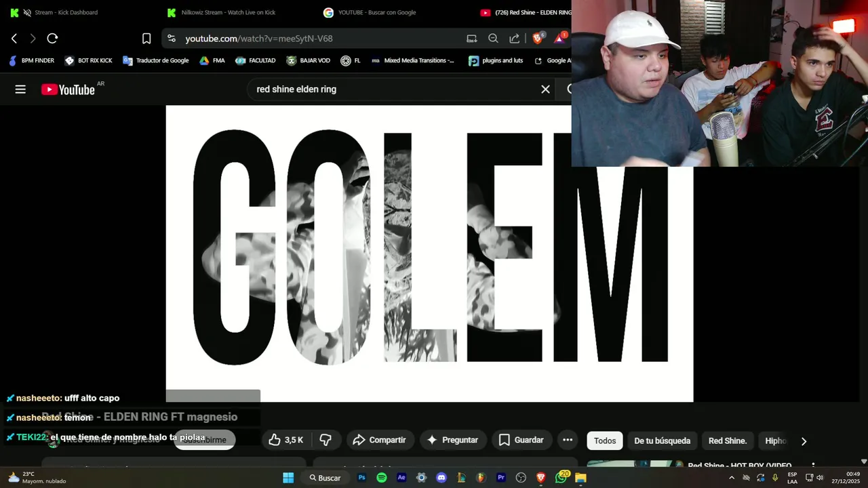Image resolution: width=868 pixels, height=488 pixels.
Task: Open File Explorer from the taskbar
Action: click(x=580, y=478)
